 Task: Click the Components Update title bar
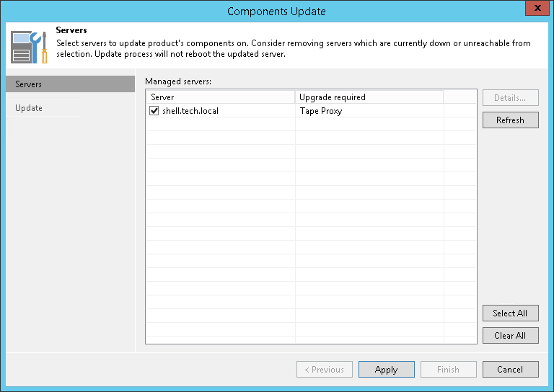[x=276, y=12]
